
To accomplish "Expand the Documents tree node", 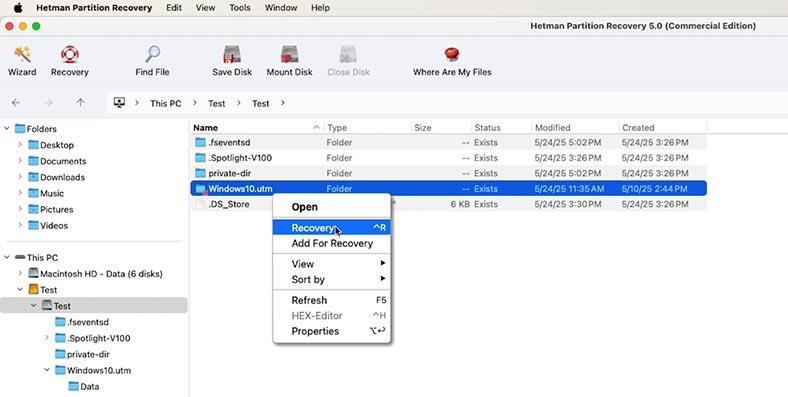I will (x=20, y=161).
